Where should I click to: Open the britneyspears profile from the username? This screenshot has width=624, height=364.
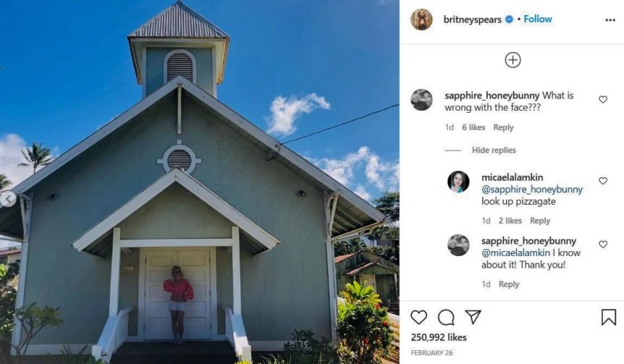473,20
